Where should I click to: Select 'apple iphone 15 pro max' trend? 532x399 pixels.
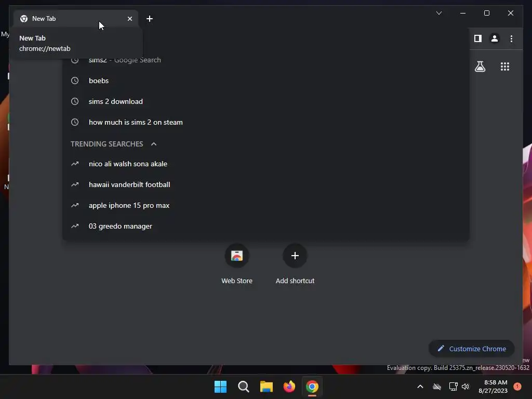(x=265, y=205)
